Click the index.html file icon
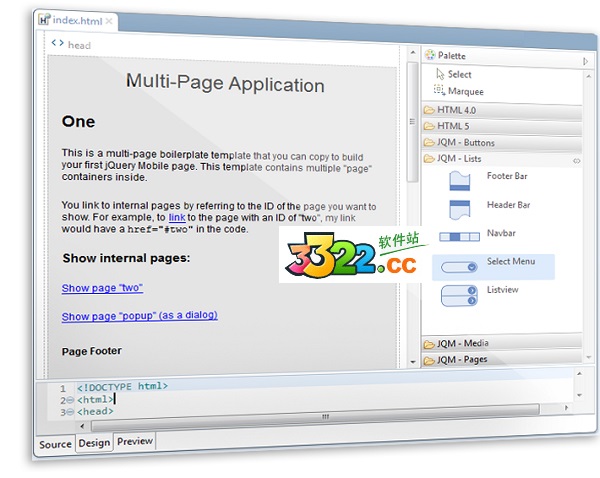 click(x=44, y=19)
